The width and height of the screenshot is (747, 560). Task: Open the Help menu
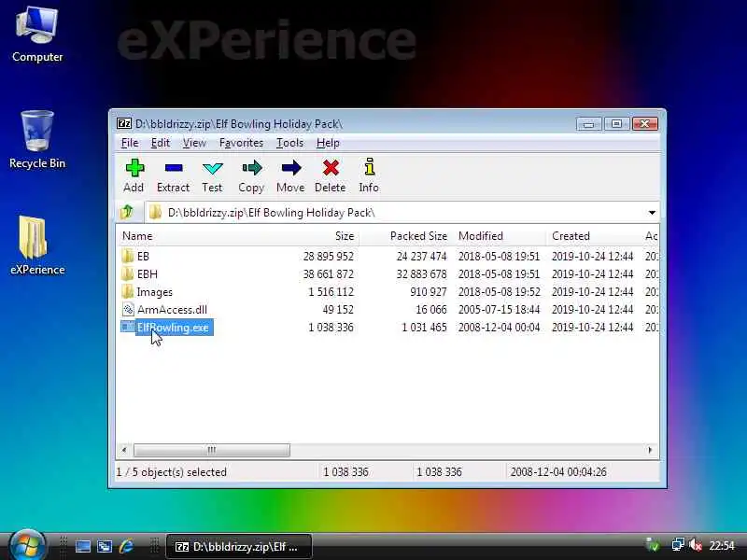328,143
